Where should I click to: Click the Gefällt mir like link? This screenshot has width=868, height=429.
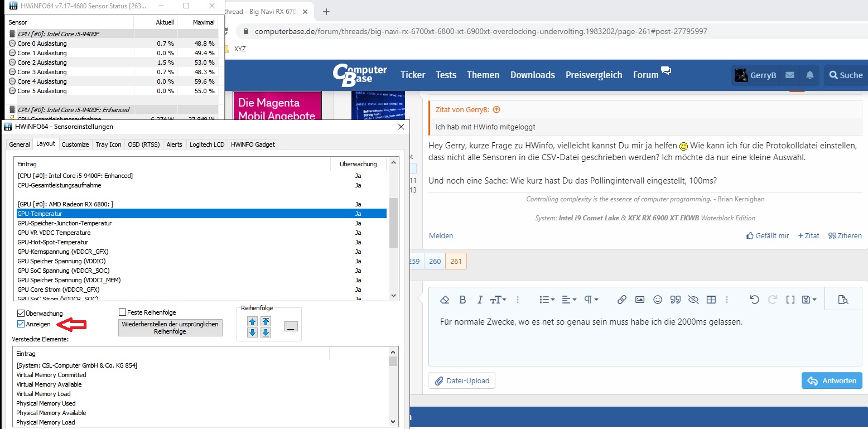(x=768, y=235)
